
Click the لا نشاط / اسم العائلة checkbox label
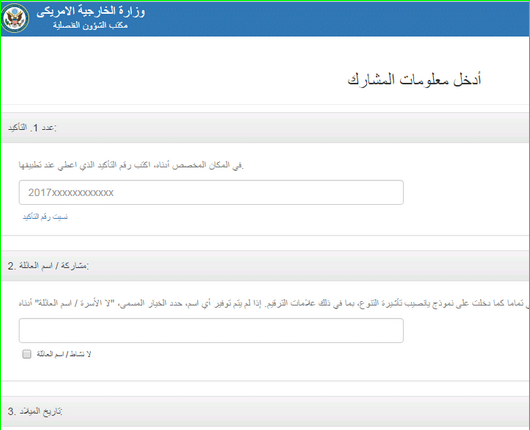pos(64,354)
